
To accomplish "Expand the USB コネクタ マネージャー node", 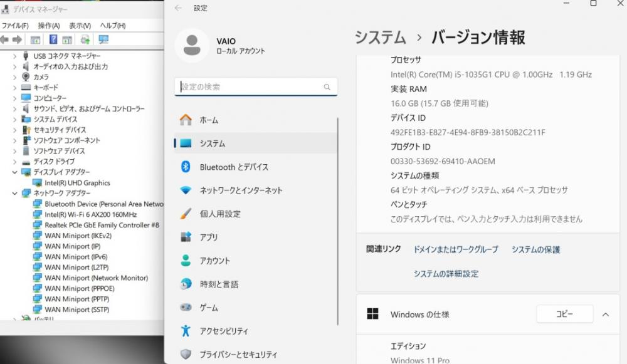I will (15, 56).
